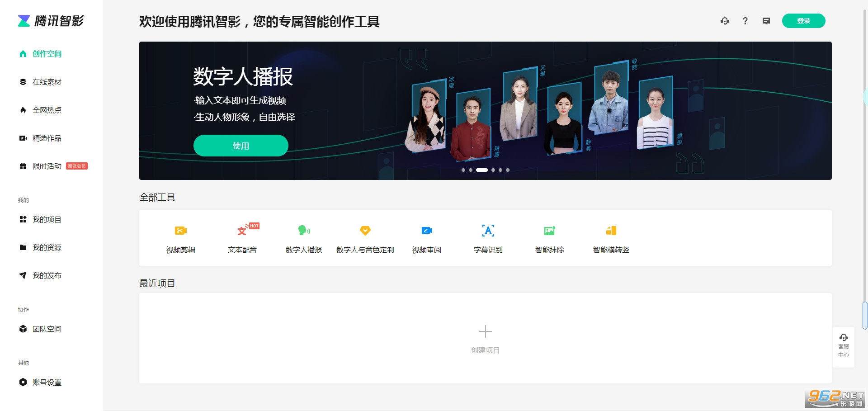Click the 静美 digital human in black

coord(563,118)
